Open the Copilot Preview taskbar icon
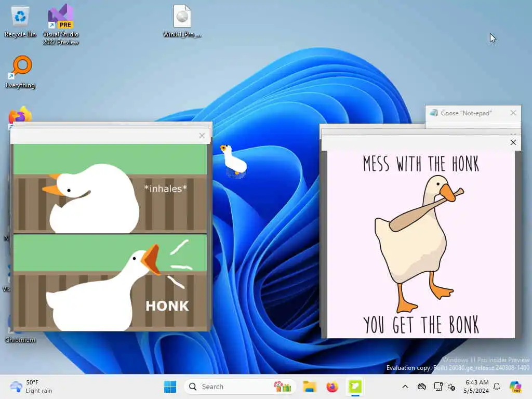 pyautogui.click(x=516, y=387)
